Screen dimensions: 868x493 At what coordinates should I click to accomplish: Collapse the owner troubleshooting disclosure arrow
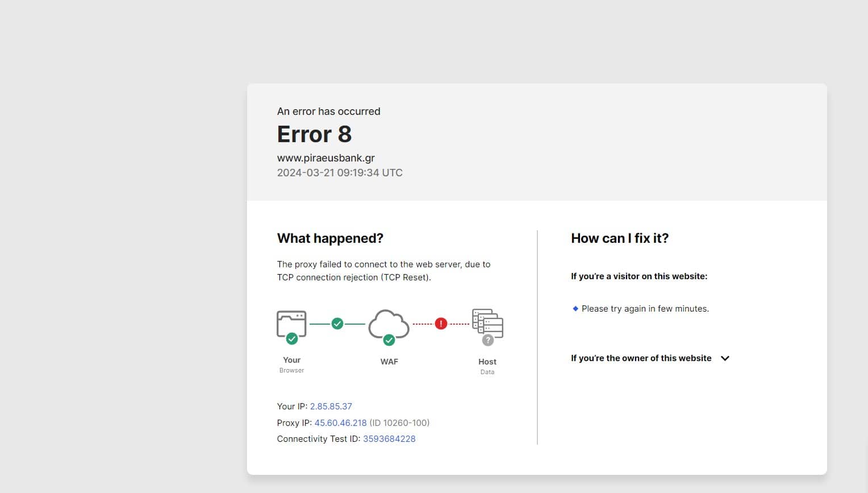(725, 358)
